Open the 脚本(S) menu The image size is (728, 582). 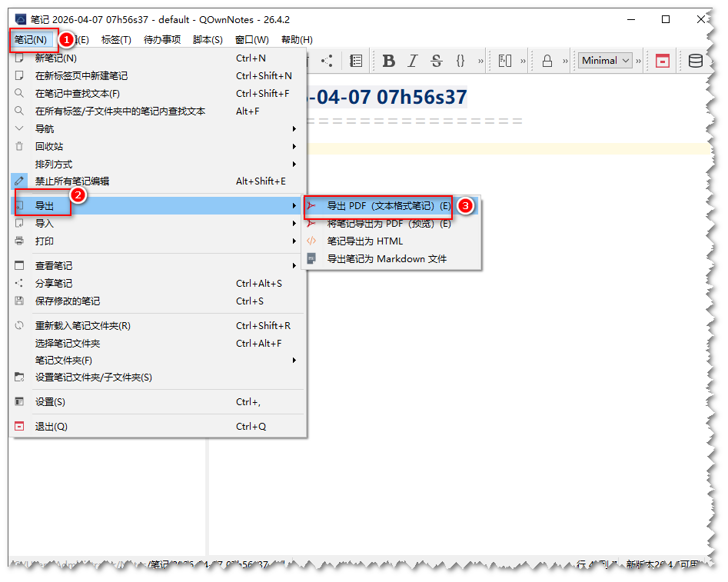208,40
